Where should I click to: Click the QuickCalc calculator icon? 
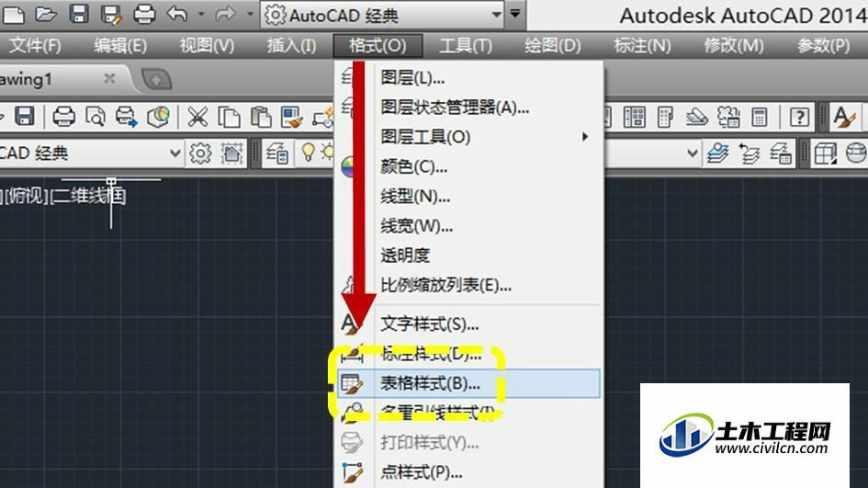(760, 117)
